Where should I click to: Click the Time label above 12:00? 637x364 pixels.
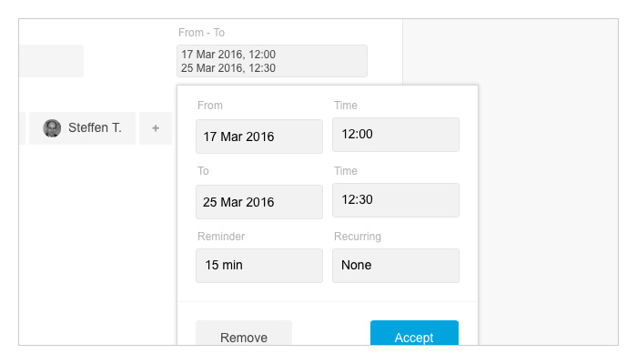click(346, 106)
